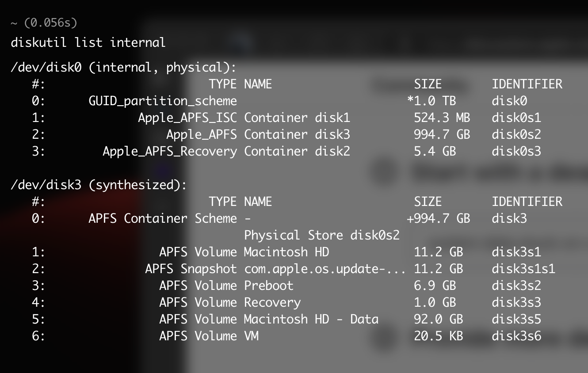The width and height of the screenshot is (588, 373).
Task: Click the GUID_partition_scheme type entry
Action: (163, 101)
